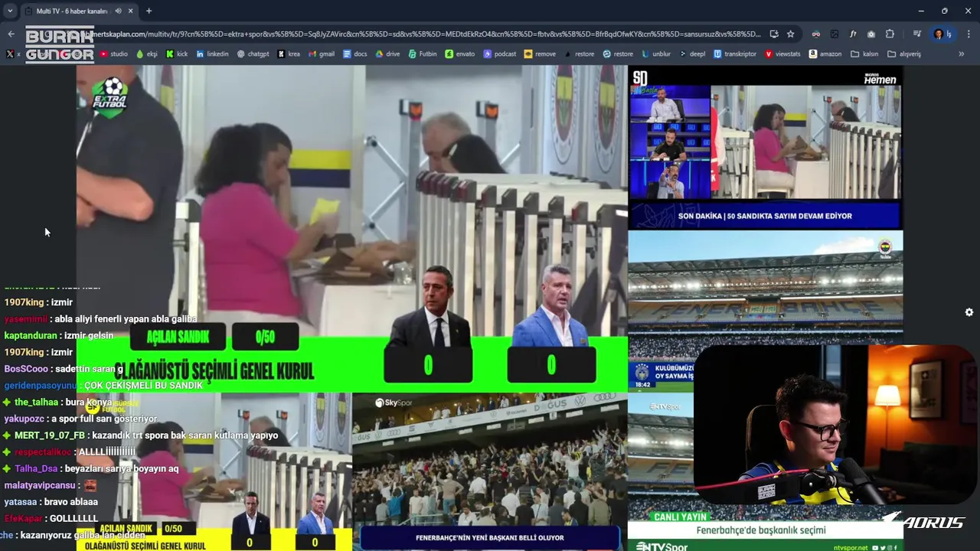Open the Futbin bookmark
This screenshot has width=980, height=551.
pos(423,54)
